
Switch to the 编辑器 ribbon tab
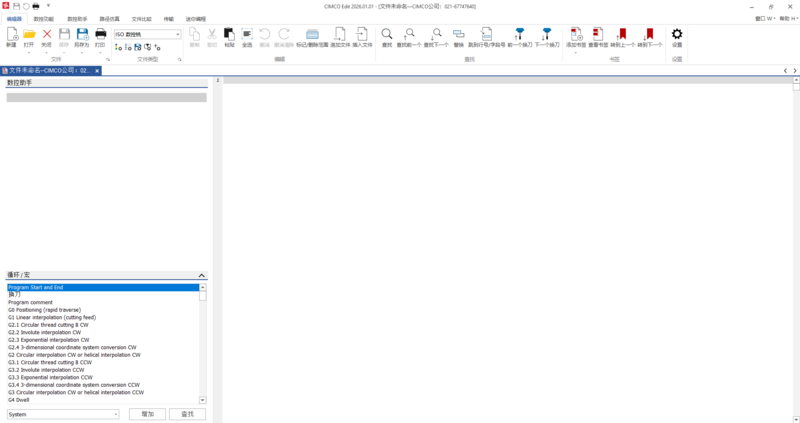pyautogui.click(x=14, y=19)
